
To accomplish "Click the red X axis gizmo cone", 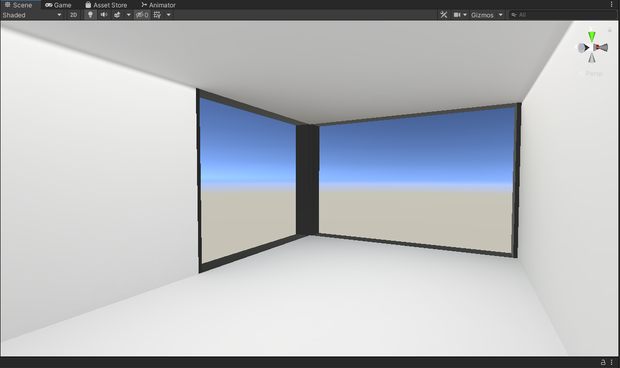I will click(601, 47).
